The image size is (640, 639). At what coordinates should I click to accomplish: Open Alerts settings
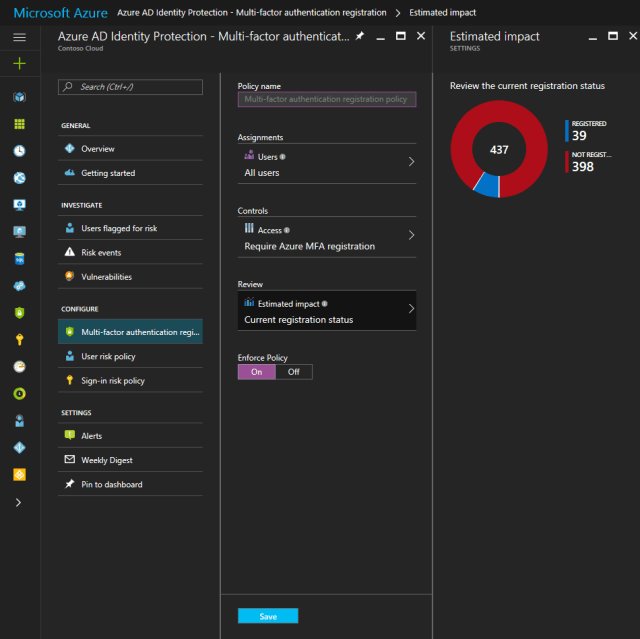pyautogui.click(x=130, y=435)
